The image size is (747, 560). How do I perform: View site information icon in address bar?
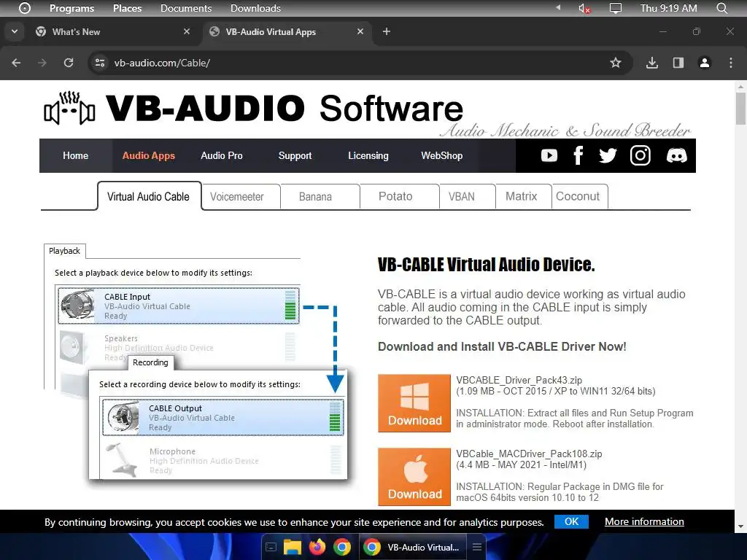(99, 63)
